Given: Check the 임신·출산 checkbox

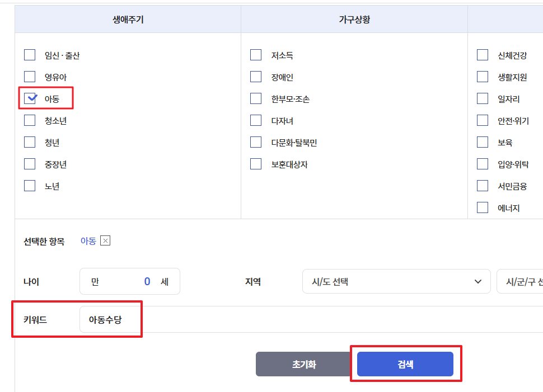Looking at the screenshot, I should click(30, 55).
